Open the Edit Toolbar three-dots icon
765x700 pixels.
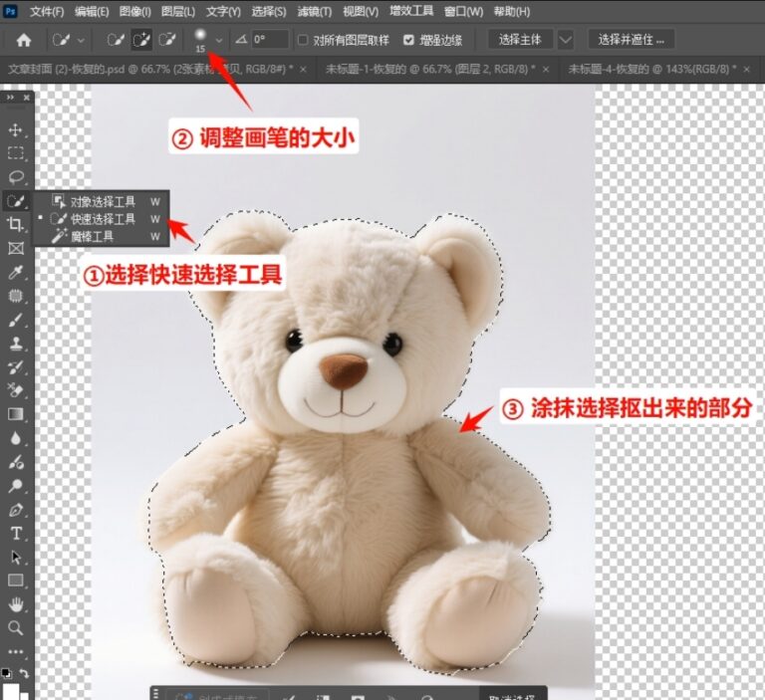coord(16,652)
